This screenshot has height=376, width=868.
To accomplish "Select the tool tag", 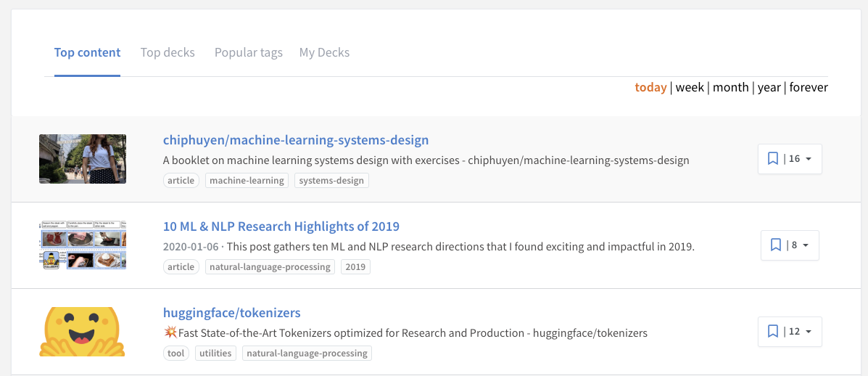I will (177, 353).
